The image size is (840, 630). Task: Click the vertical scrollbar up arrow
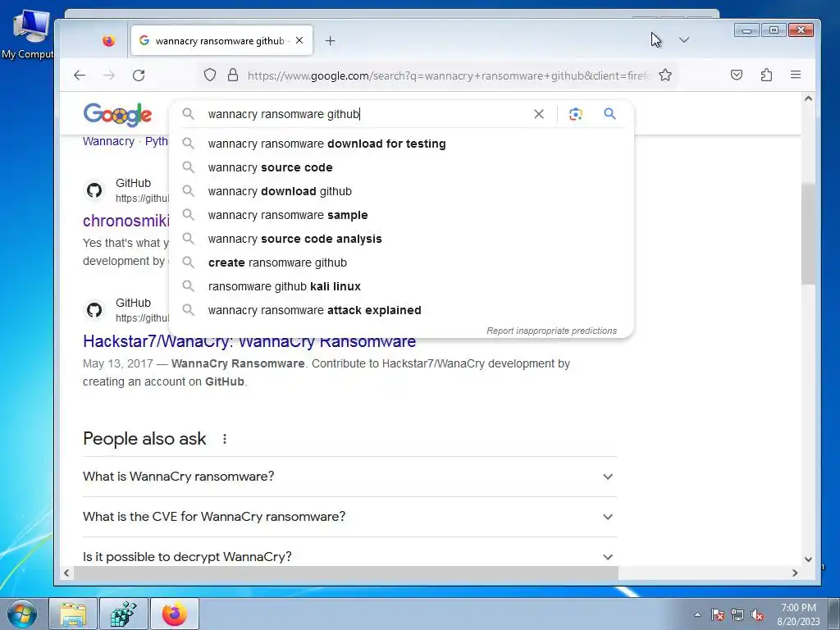(x=808, y=98)
